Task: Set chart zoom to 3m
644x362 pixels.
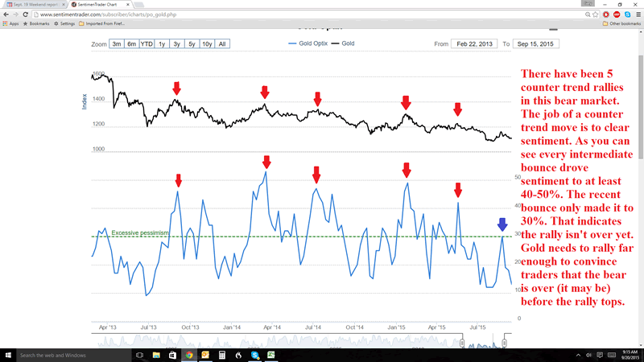Action: pos(117,43)
